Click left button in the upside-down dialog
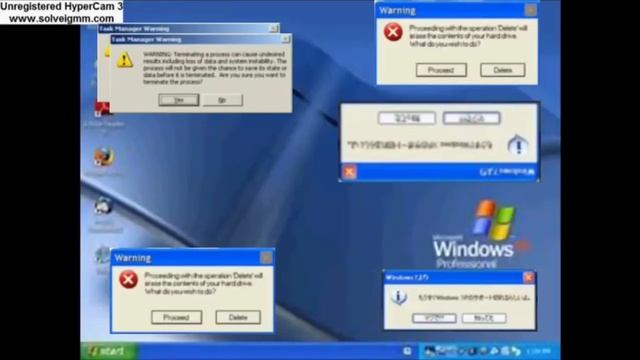 coord(407,118)
